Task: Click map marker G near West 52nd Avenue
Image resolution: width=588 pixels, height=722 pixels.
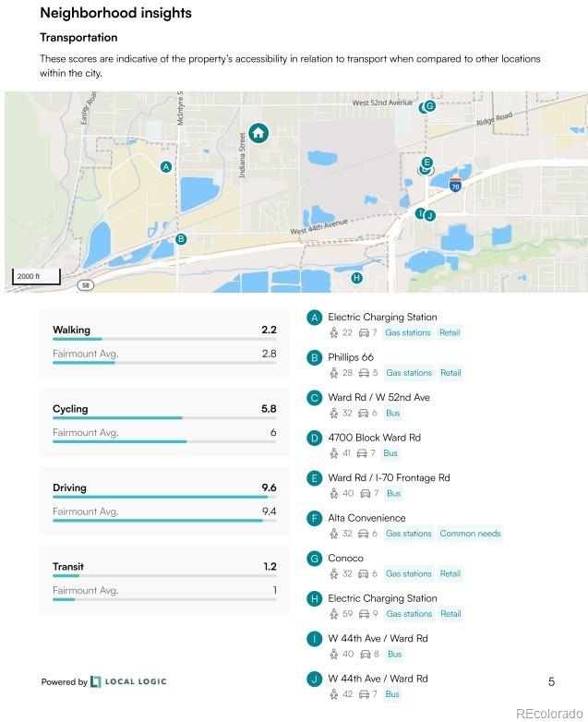Action: coord(429,106)
